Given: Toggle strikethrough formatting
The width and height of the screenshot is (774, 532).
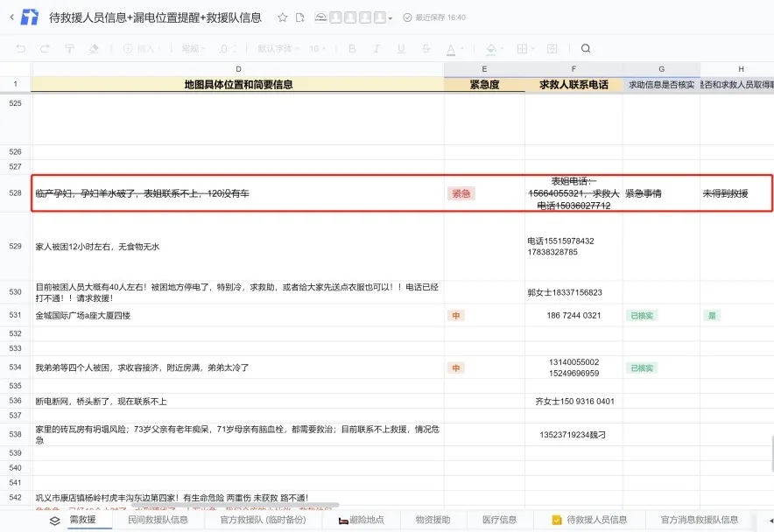Looking at the screenshot, I should click(x=426, y=48).
